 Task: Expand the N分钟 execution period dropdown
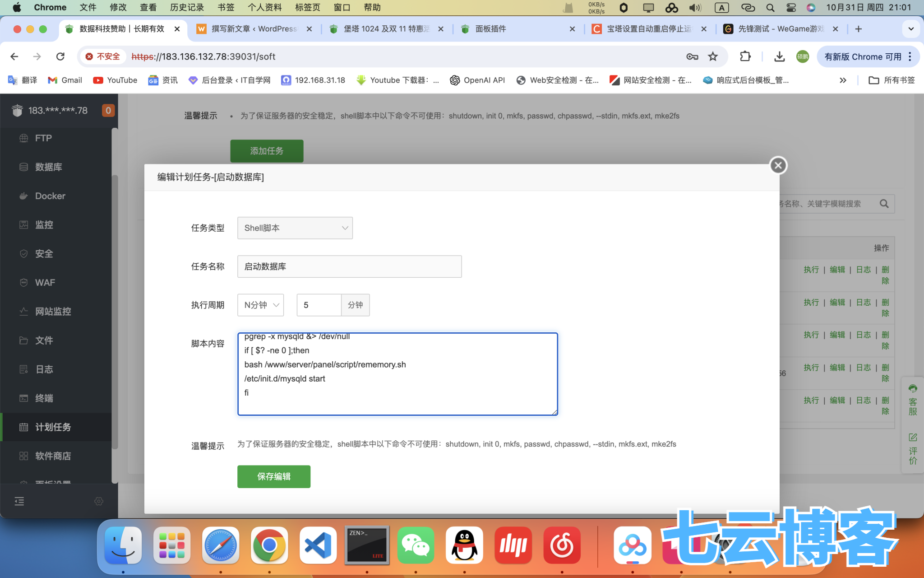click(x=260, y=305)
